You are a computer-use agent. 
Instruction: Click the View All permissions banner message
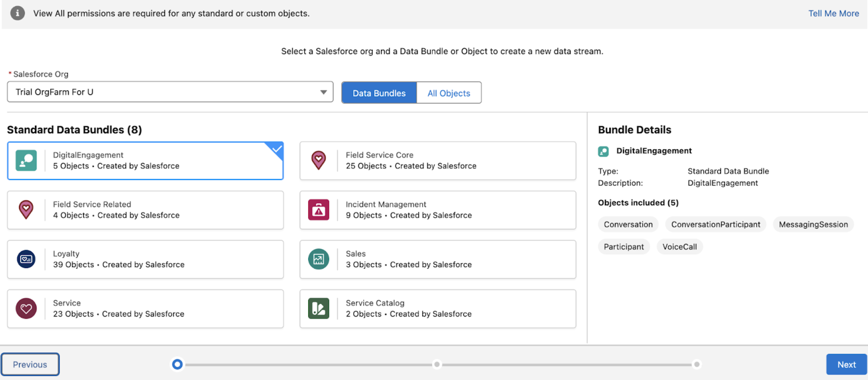point(171,13)
